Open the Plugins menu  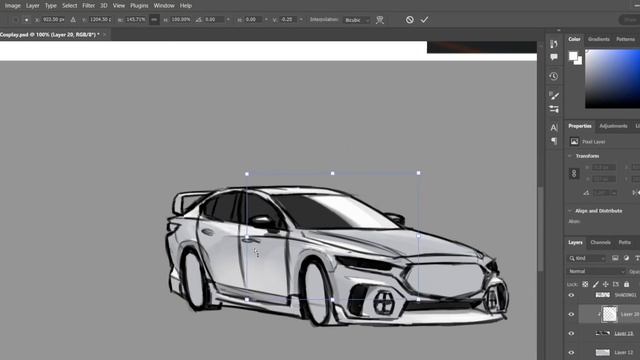click(139, 6)
